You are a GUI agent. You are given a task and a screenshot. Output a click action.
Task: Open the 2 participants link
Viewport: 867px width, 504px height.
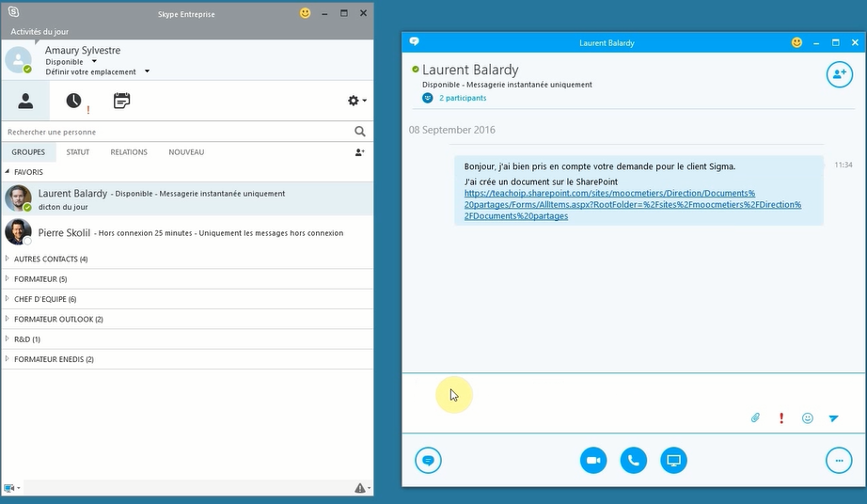click(463, 98)
